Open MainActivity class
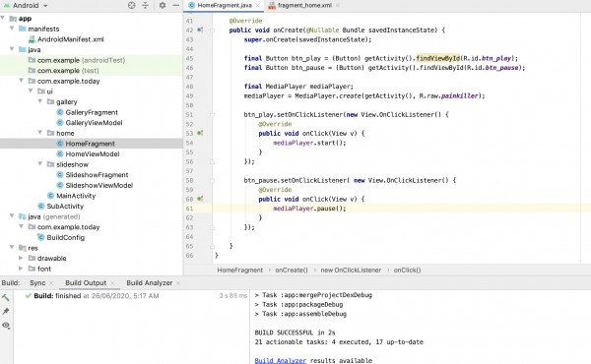 tap(76, 196)
